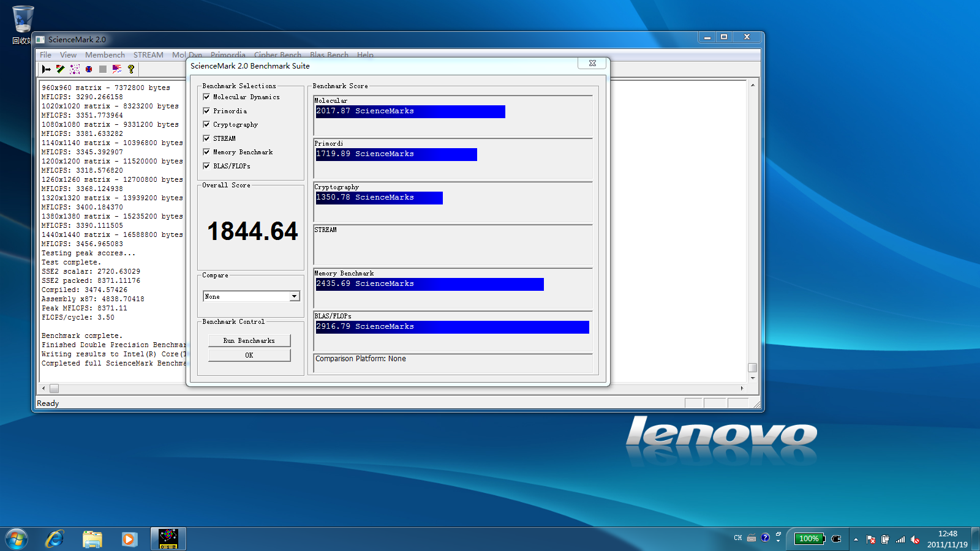Open the File menu
980x551 pixels.
coord(46,55)
